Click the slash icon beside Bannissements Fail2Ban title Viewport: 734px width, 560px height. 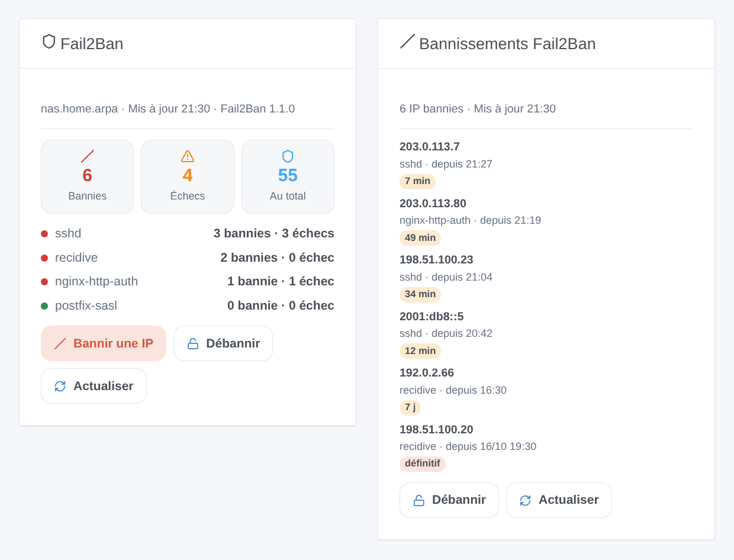click(x=407, y=41)
